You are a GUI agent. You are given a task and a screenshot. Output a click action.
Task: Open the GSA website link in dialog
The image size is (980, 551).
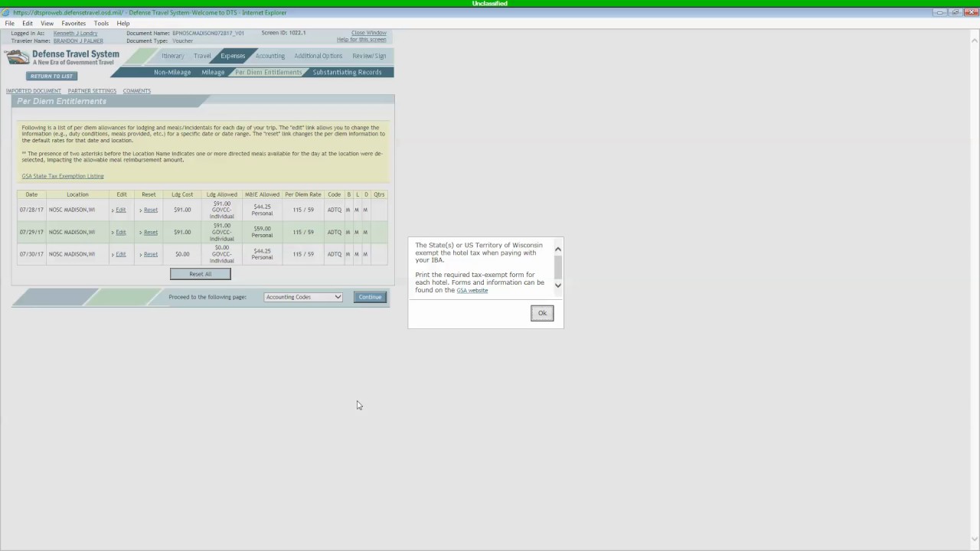(x=472, y=291)
